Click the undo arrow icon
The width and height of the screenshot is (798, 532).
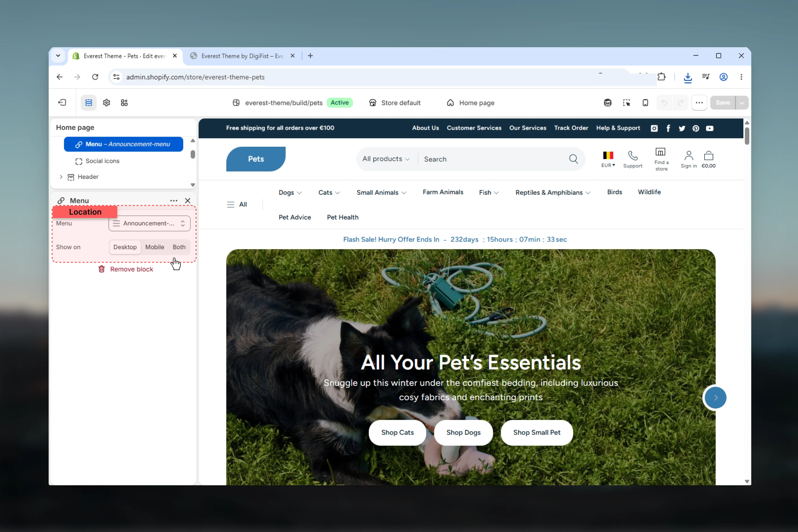click(664, 102)
